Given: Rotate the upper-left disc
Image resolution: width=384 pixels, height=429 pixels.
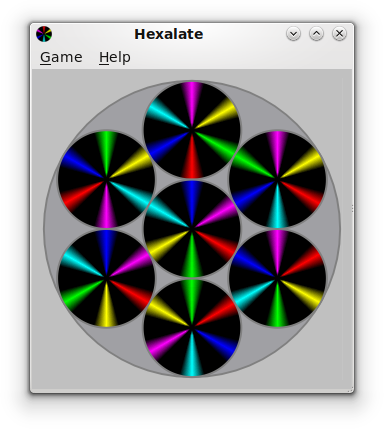Looking at the screenshot, I should 106,179.
